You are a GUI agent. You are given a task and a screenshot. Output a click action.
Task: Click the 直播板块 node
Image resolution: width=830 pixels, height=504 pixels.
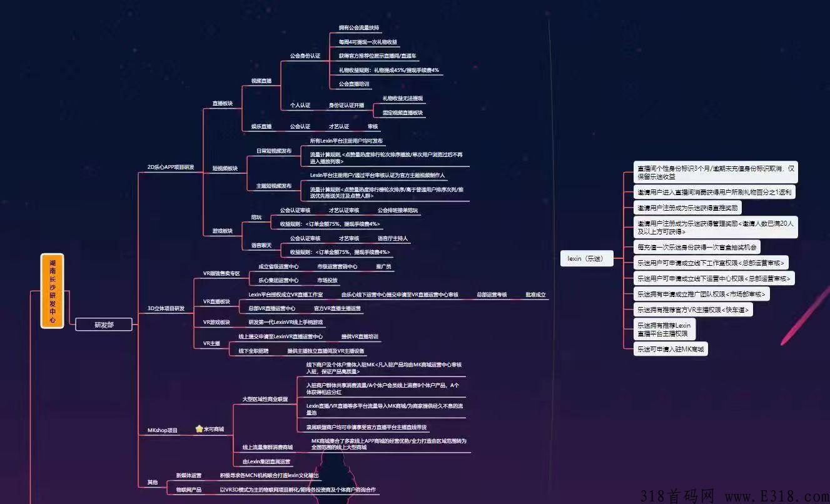pos(222,103)
